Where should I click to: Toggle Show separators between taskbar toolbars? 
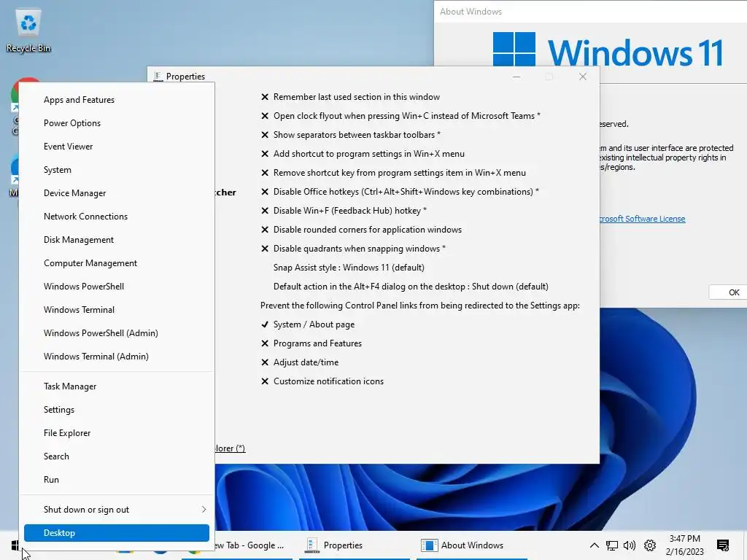pyautogui.click(x=351, y=135)
